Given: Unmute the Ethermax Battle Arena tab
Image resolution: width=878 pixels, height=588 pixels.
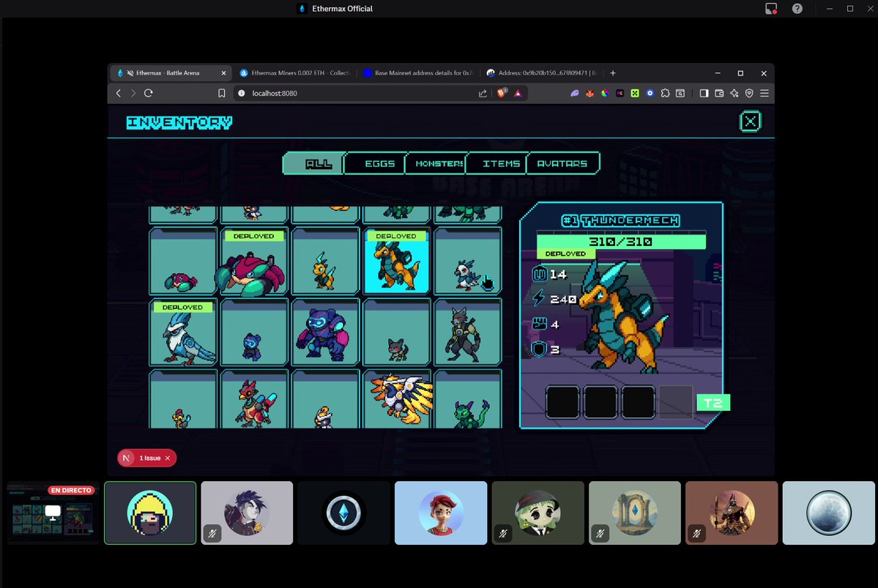Looking at the screenshot, I should (130, 72).
